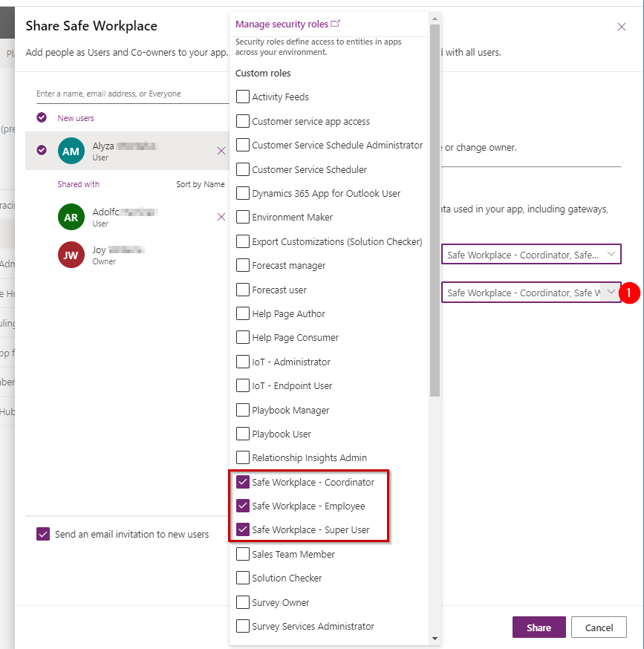Check the Relationship Insights Admin role
The image size is (644, 649).
[x=243, y=457]
